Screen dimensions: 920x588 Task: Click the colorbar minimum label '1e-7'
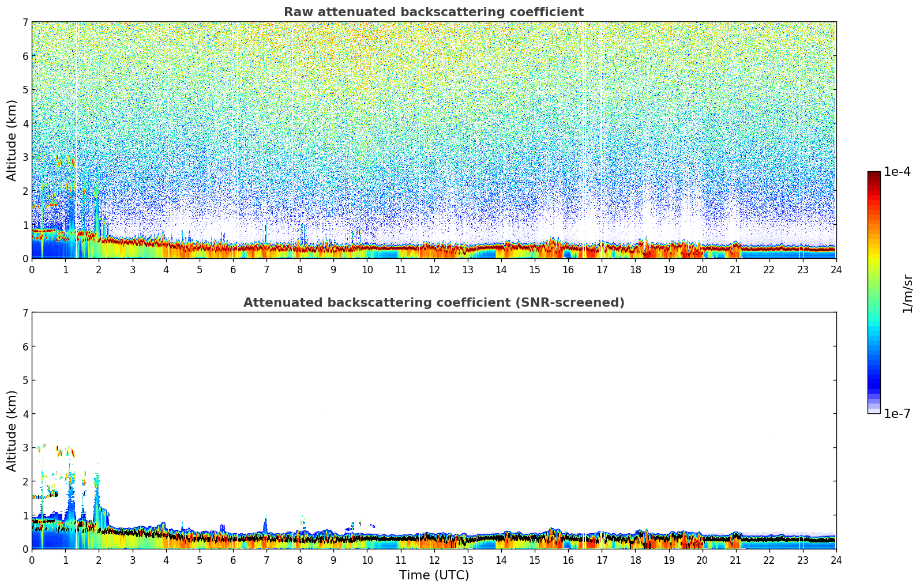click(897, 413)
